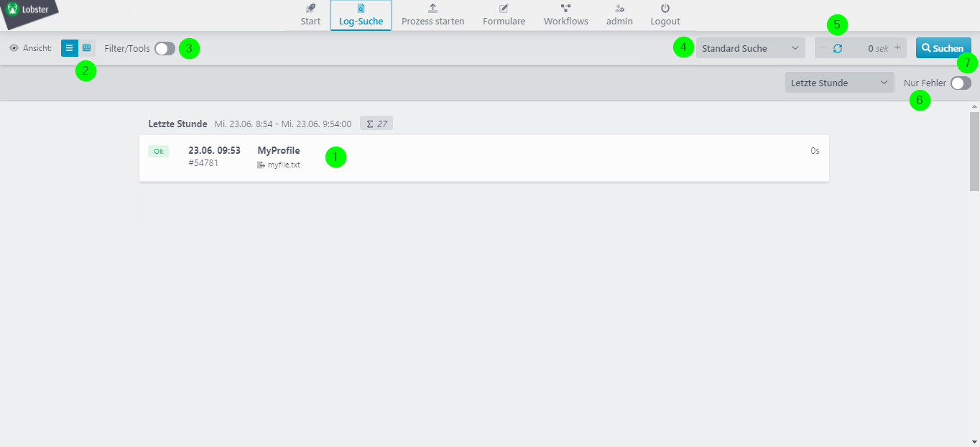This screenshot has width=980, height=447.
Task: Click the Suchen button
Action: [x=943, y=48]
